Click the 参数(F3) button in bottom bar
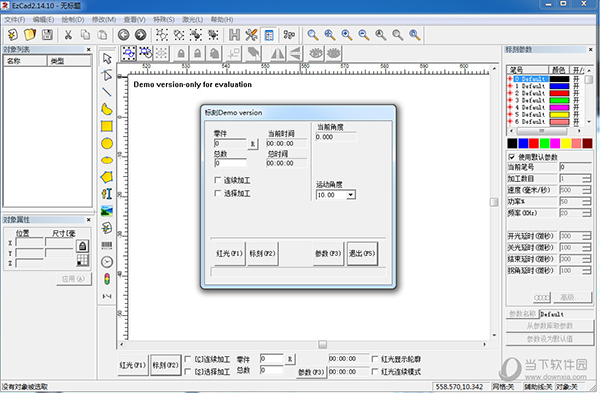 pos(311,372)
